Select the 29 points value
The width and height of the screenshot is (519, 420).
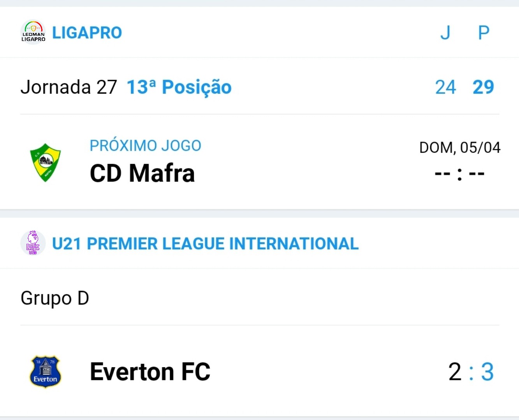tap(483, 87)
